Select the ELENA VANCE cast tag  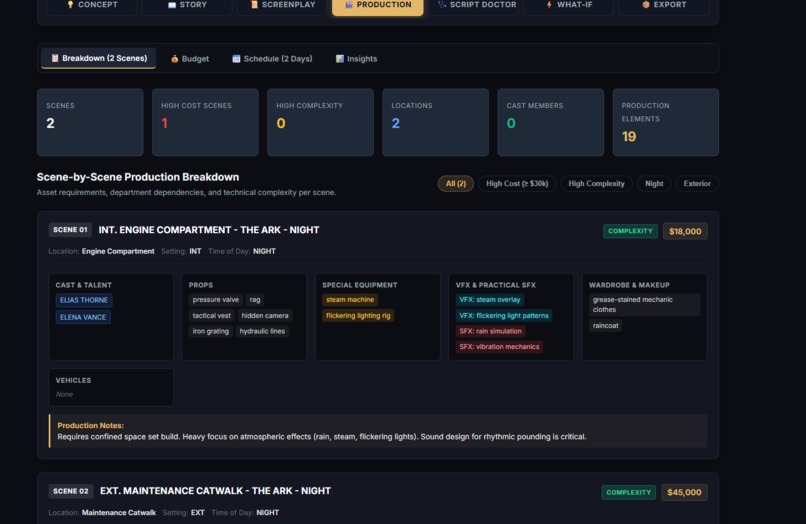(x=83, y=317)
